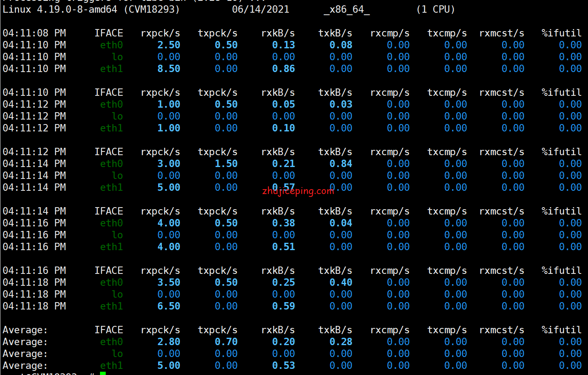
Task: Select the eth1 rxpck/s value 6.50
Action: coord(169,306)
